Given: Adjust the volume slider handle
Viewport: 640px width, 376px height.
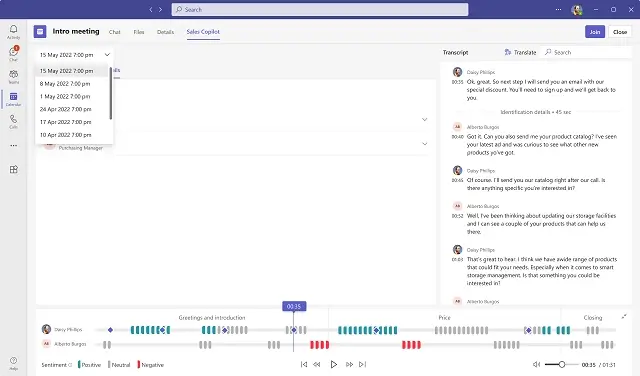Looking at the screenshot, I should click(x=562, y=364).
